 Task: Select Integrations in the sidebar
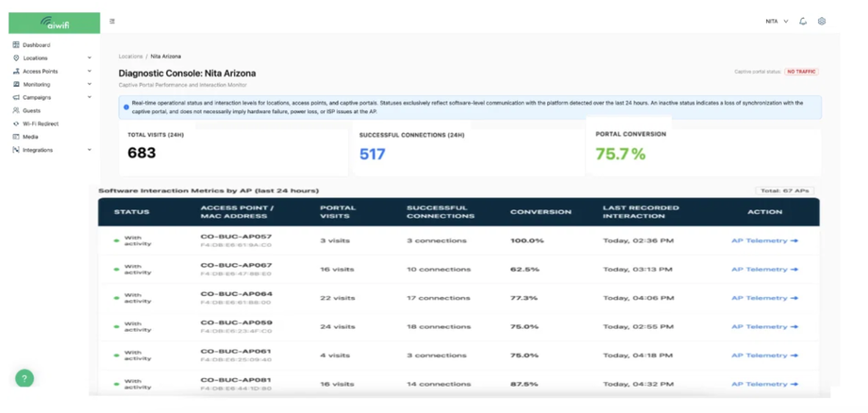click(38, 150)
